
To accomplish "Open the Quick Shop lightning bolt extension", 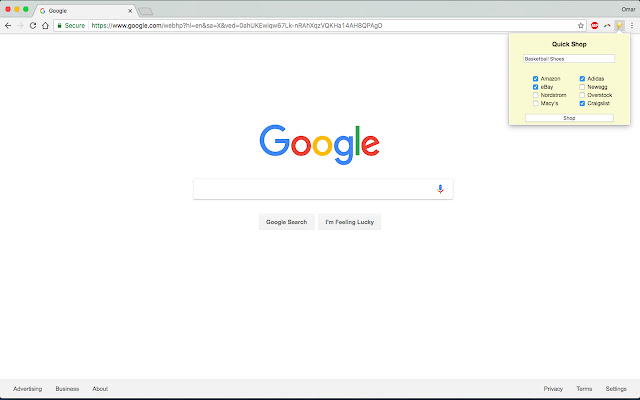I will point(619,26).
